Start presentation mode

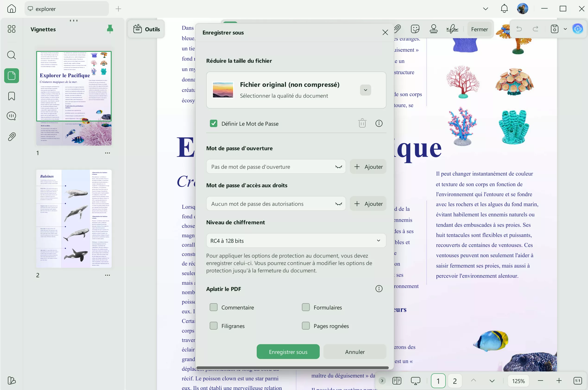click(x=415, y=381)
